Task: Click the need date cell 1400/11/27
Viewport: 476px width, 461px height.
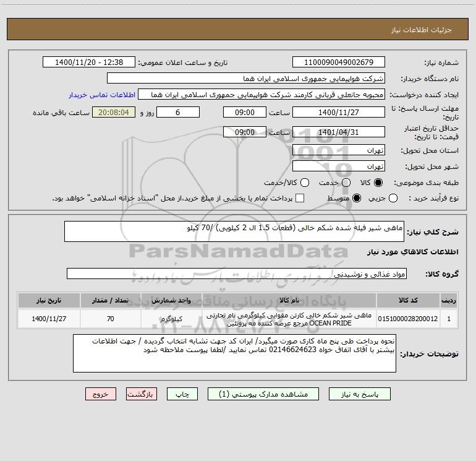Action: coord(49,319)
